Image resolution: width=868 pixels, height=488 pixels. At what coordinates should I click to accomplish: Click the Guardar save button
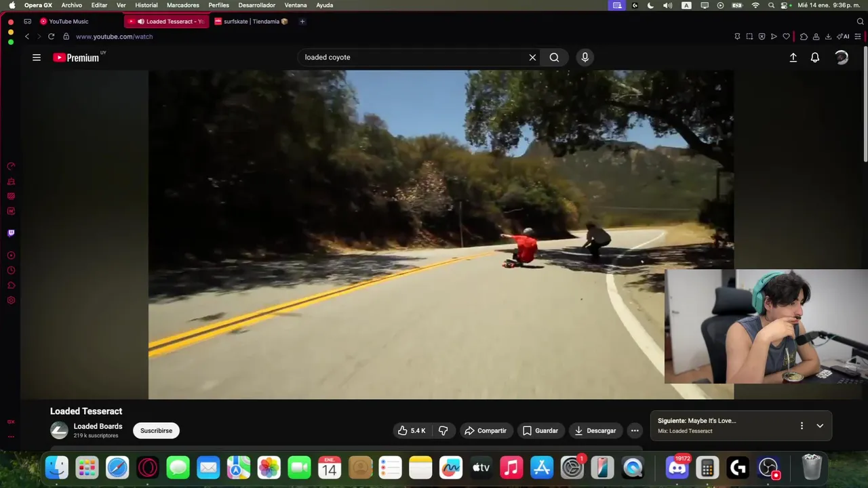click(x=540, y=430)
